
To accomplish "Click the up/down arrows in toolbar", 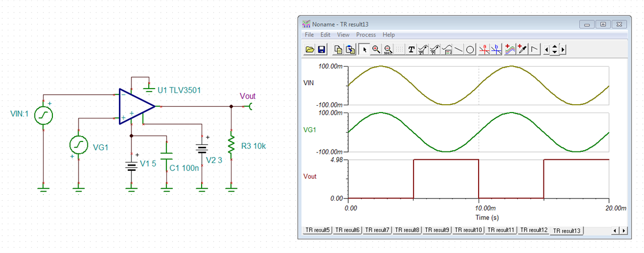I will point(555,50).
